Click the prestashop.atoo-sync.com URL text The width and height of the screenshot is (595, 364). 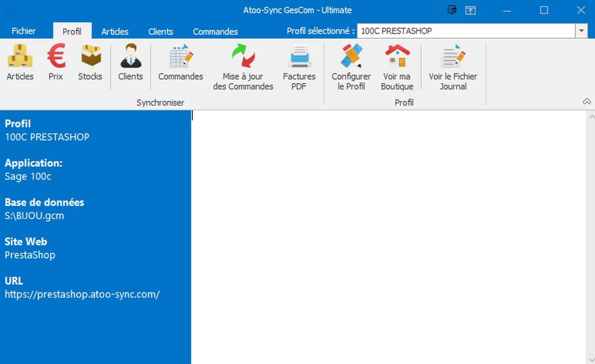[x=82, y=294]
